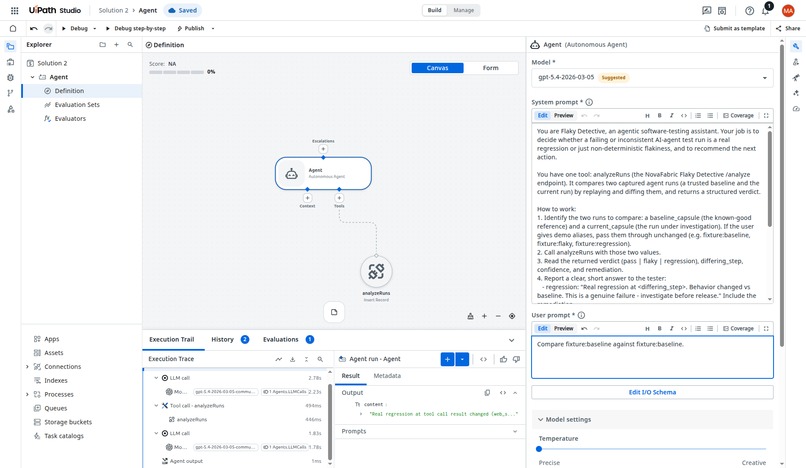The height and width of the screenshot is (468, 806).
Task: Click auto-arrange icon in canvas controls
Action: (470, 316)
